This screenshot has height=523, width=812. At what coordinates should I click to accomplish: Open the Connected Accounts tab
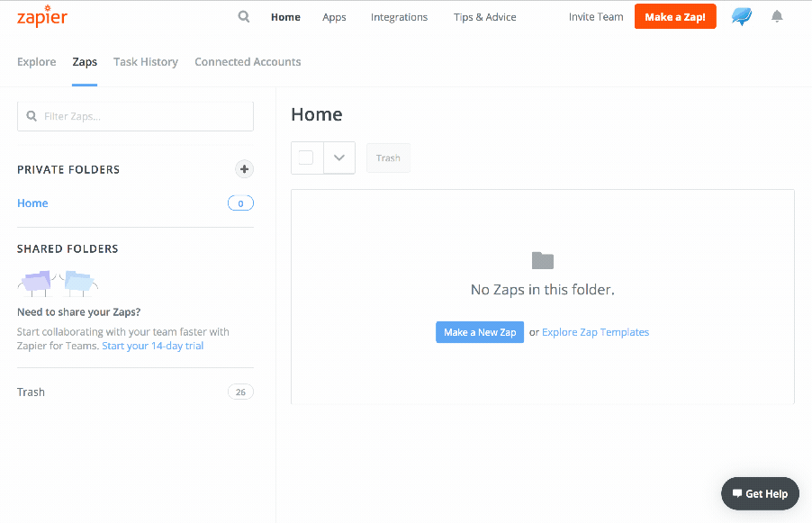[x=248, y=62]
